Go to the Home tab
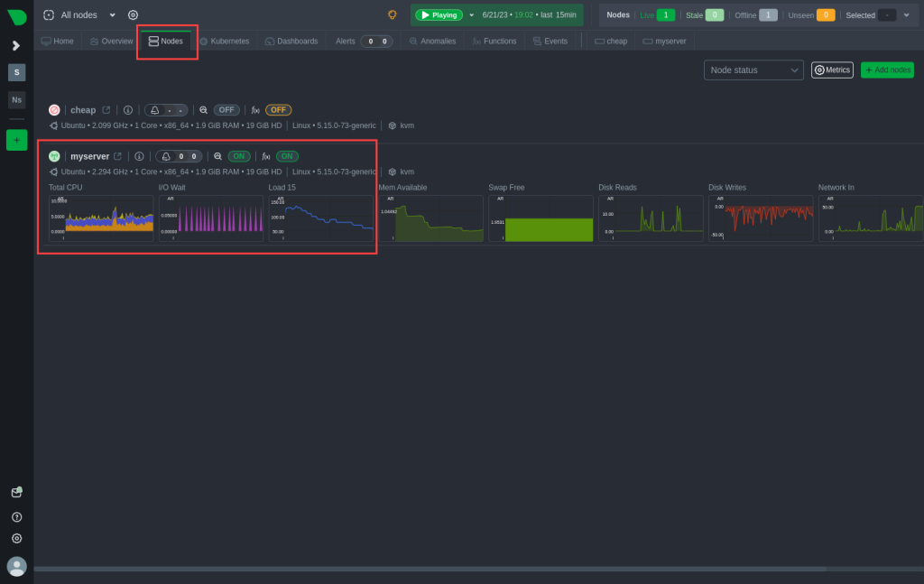Image resolution: width=924 pixels, height=584 pixels. tap(58, 42)
